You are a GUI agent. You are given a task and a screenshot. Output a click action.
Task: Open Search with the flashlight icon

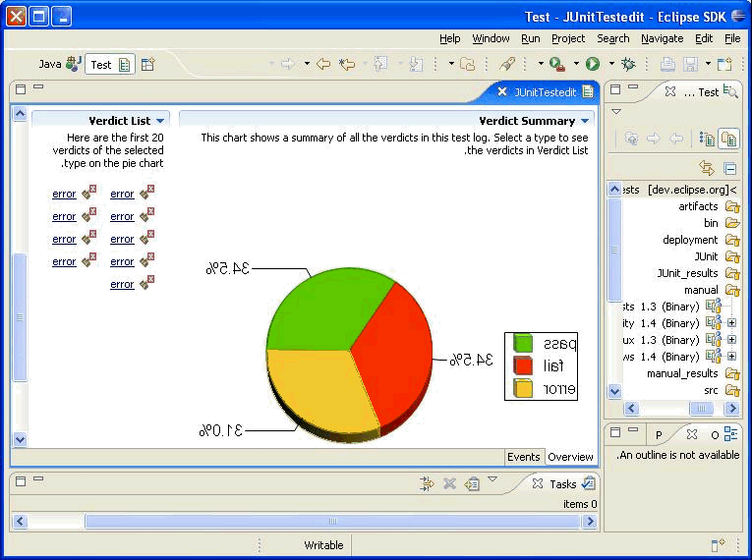pos(507,64)
